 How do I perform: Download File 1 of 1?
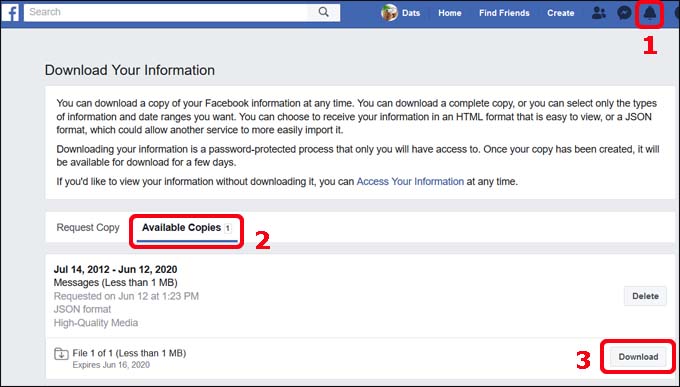point(638,357)
